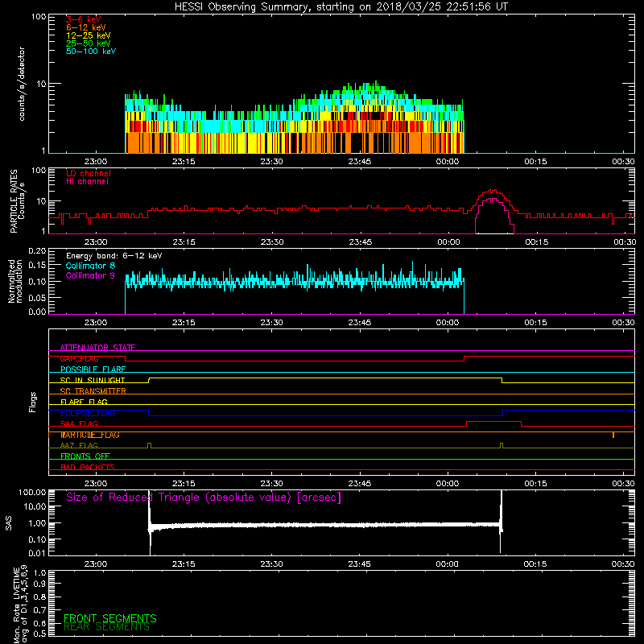Click the BAD_PACKETS flag label
The height and width of the screenshot is (644, 644).
click(88, 467)
